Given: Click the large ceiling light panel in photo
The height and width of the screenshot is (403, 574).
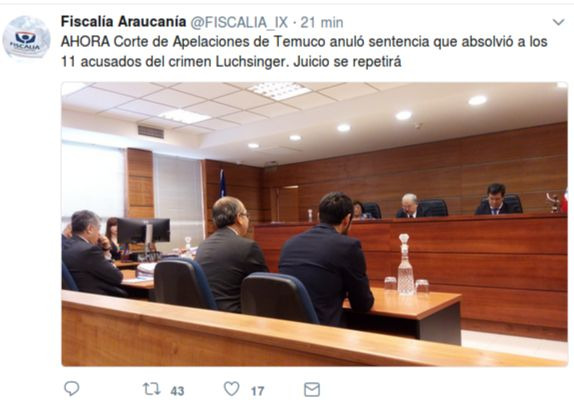Looking at the screenshot, I should coord(279,90).
